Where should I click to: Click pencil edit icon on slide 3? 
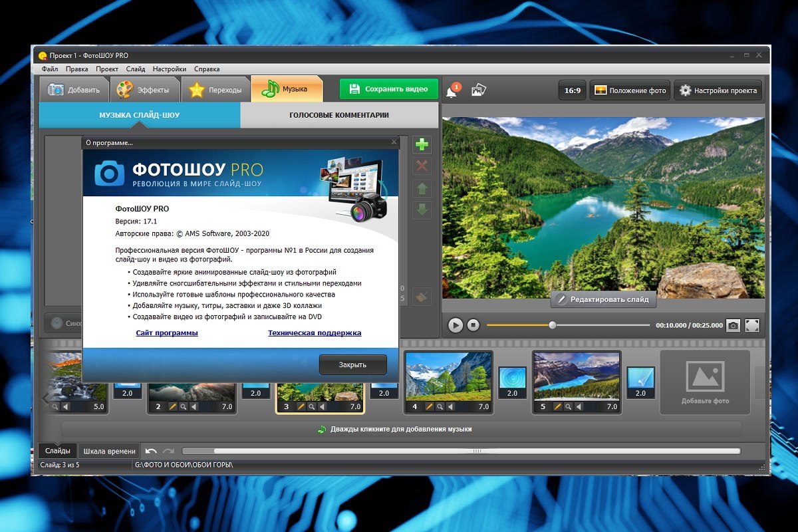click(x=301, y=406)
